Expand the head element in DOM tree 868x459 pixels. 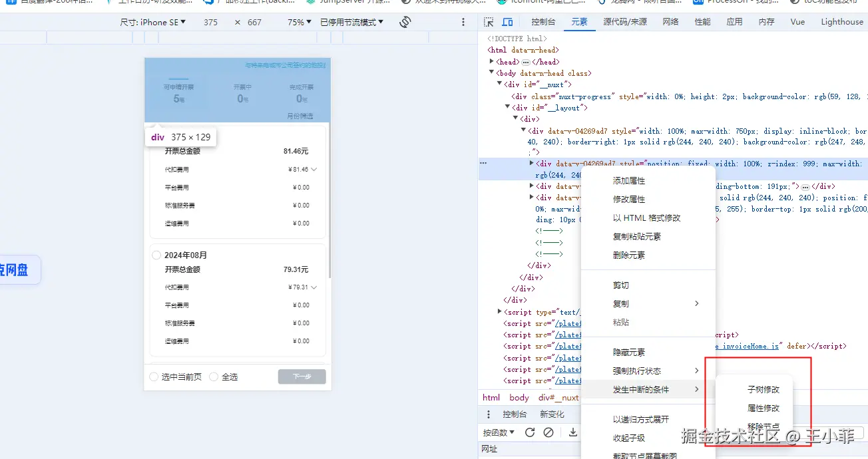(493, 62)
